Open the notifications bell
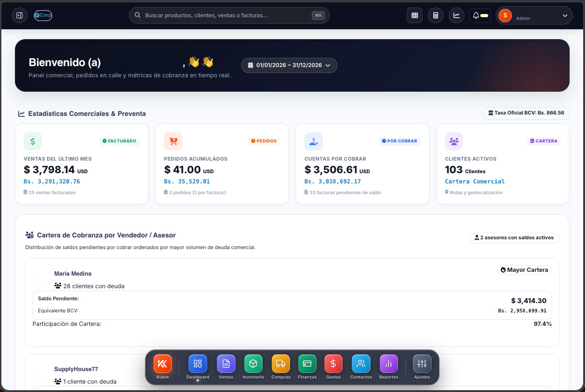 point(480,15)
